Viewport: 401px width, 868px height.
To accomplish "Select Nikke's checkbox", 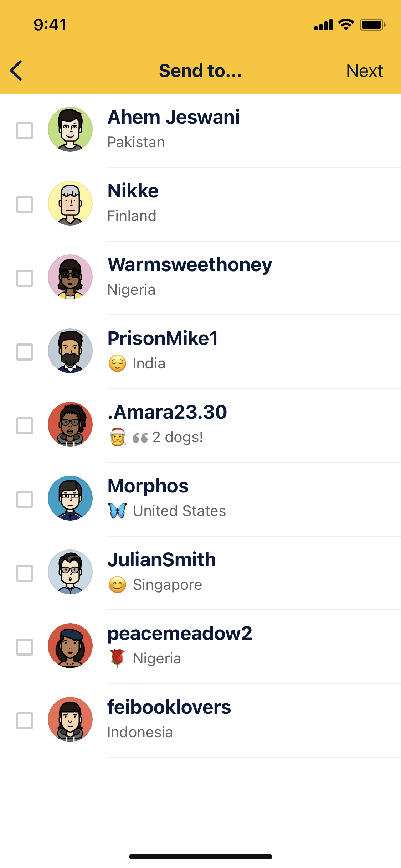I will pyautogui.click(x=25, y=205).
